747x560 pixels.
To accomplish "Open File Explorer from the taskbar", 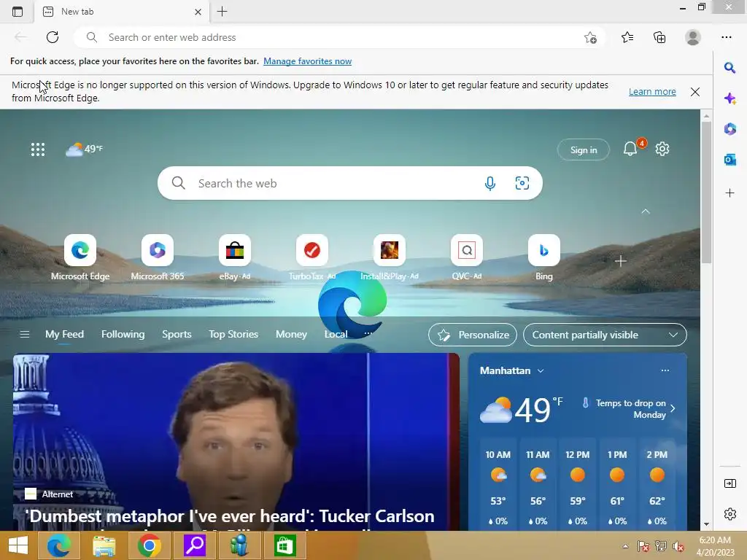I will click(104, 545).
